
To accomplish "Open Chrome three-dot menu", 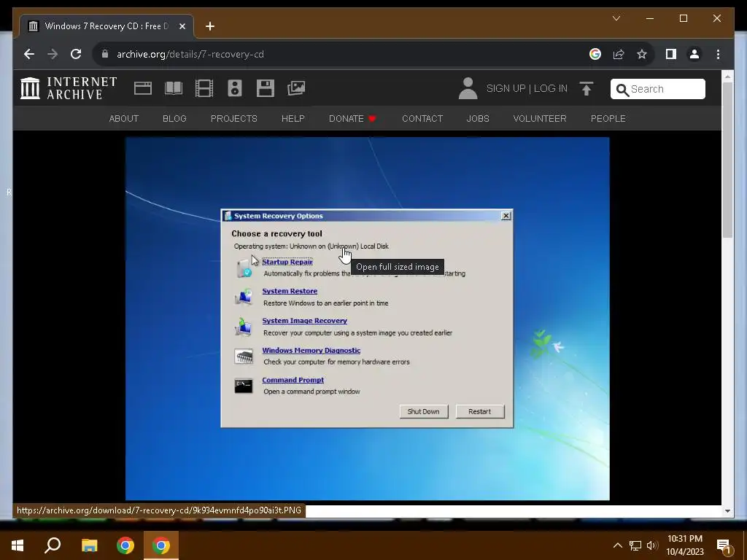I will [718, 54].
